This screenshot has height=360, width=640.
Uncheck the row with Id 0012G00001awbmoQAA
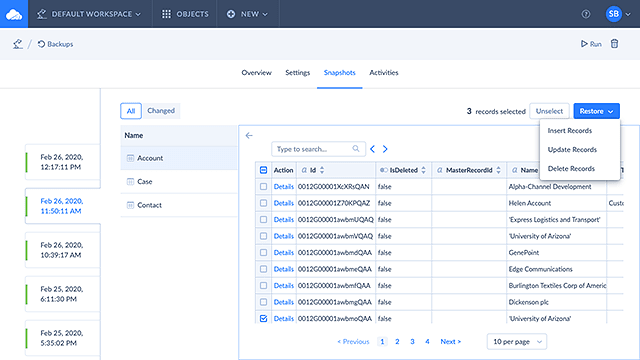click(263, 318)
